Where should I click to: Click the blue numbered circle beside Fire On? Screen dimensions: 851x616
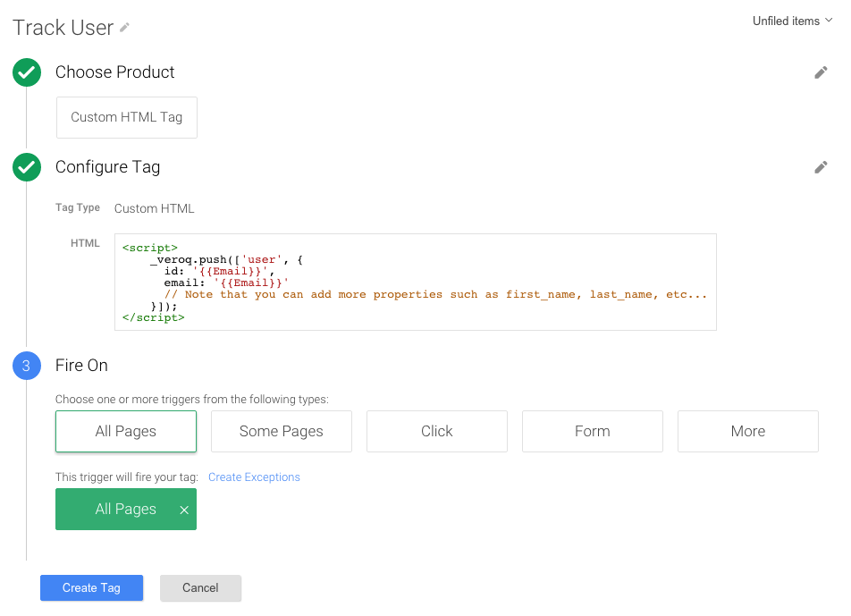(x=26, y=366)
